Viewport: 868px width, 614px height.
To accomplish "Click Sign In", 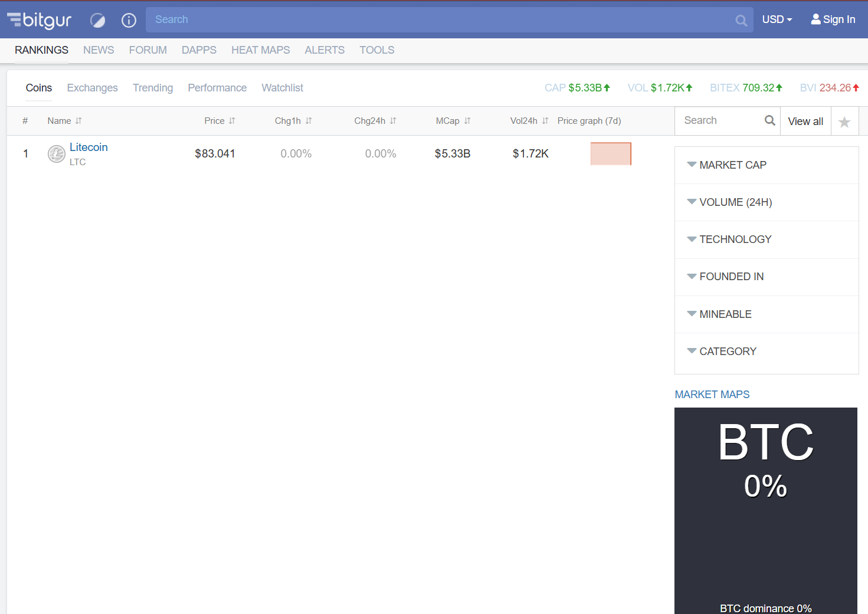I will pos(833,19).
